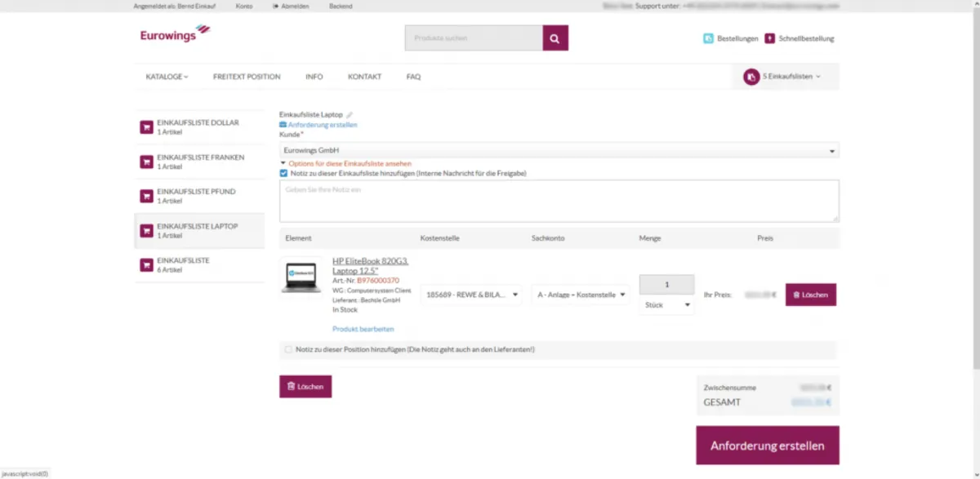Open the Kunde dropdown showing Eurowings GmbH

pyautogui.click(x=559, y=151)
